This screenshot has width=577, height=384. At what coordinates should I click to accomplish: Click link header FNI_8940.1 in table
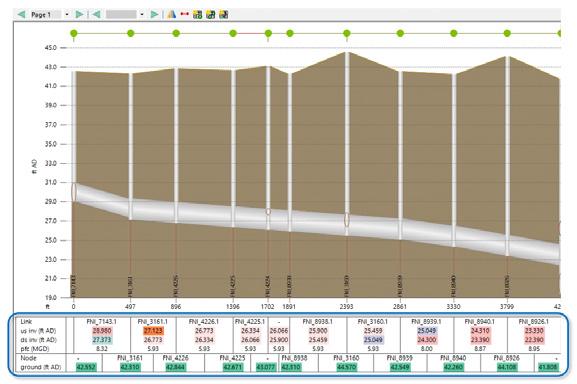point(480,321)
